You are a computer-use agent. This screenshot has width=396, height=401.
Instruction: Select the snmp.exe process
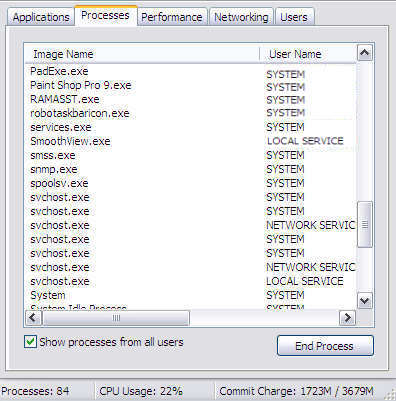coord(54,169)
